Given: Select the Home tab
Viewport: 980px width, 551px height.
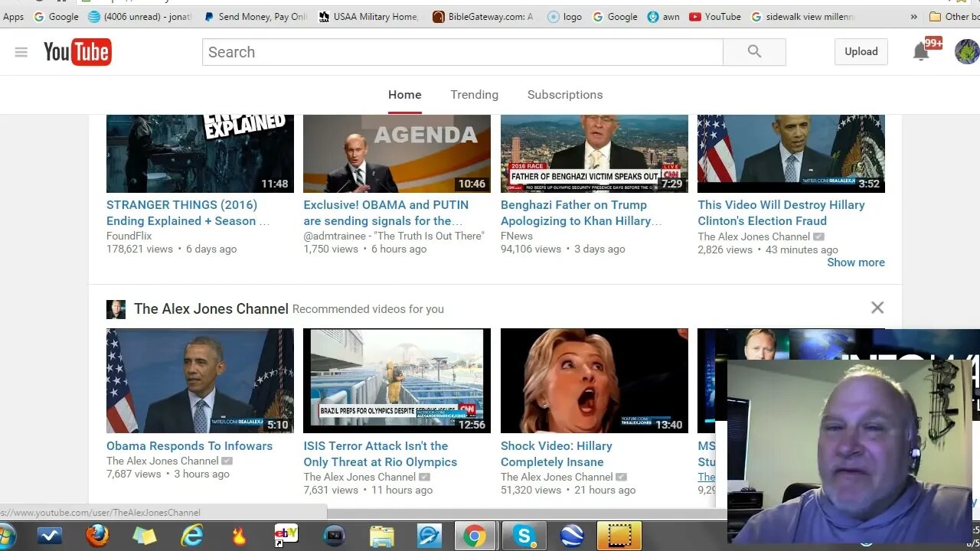Looking at the screenshot, I should tap(404, 95).
